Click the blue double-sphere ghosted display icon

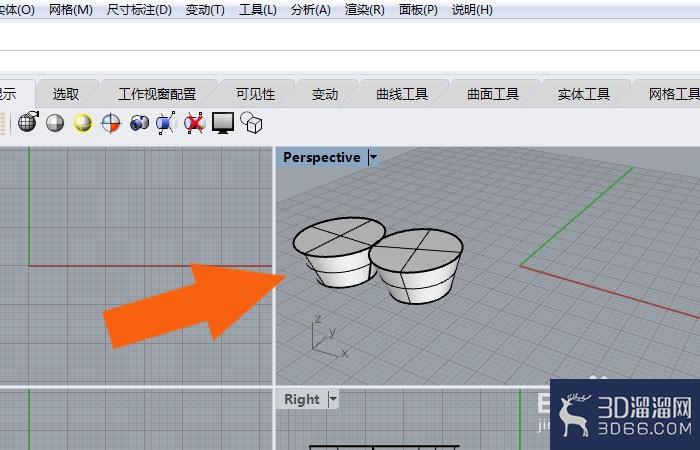[139, 123]
